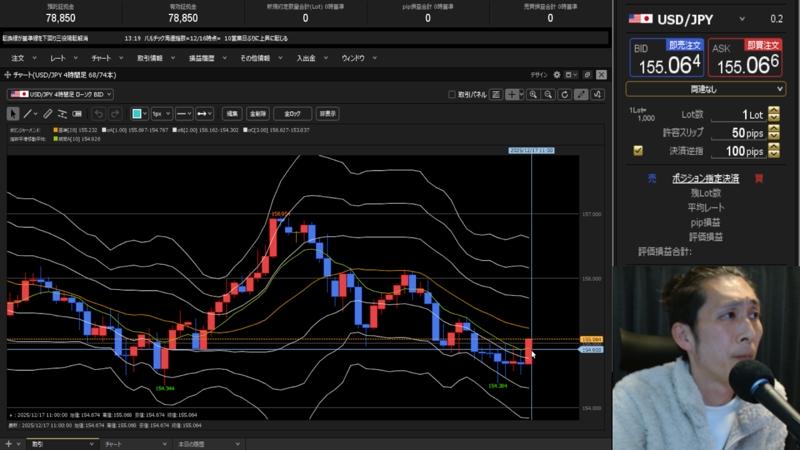Toggle the crosshair cursor button
The image size is (800, 450).
[512, 94]
